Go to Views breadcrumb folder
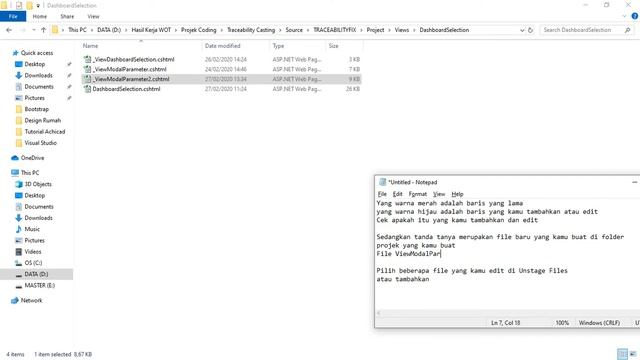 402,30
